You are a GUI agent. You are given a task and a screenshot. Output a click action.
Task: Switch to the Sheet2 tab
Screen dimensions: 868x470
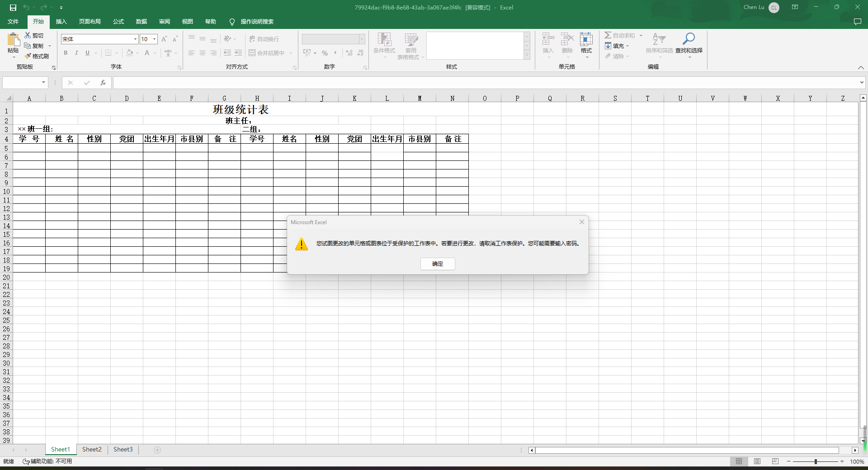[x=92, y=449]
